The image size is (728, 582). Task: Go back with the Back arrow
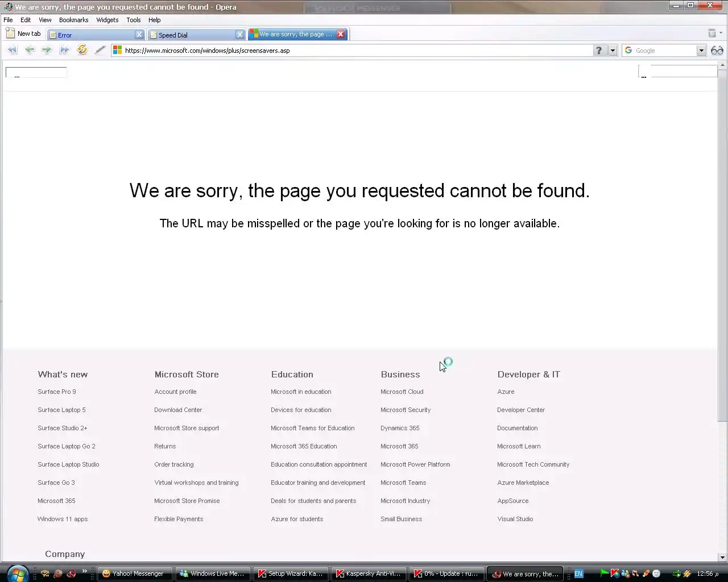click(x=30, y=50)
